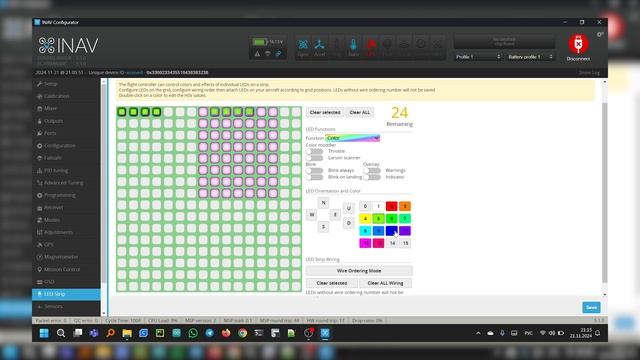Viewport: 640px width, 360px height.
Task: Click the red Disconnect USB icon
Action: (x=578, y=44)
